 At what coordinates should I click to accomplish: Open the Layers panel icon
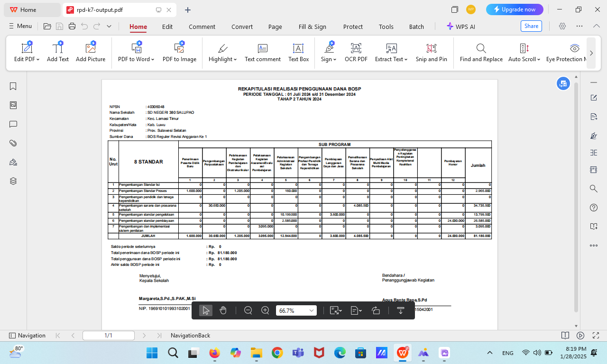13,181
